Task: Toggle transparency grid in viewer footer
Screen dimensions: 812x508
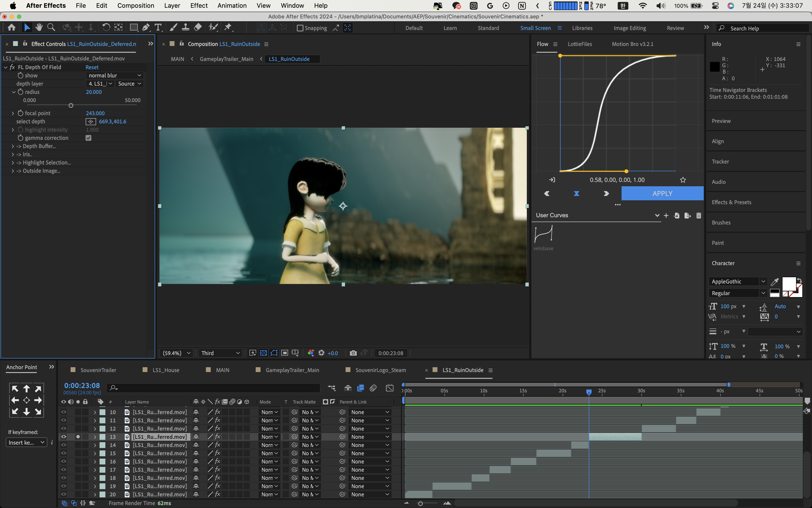Action: [x=263, y=353]
